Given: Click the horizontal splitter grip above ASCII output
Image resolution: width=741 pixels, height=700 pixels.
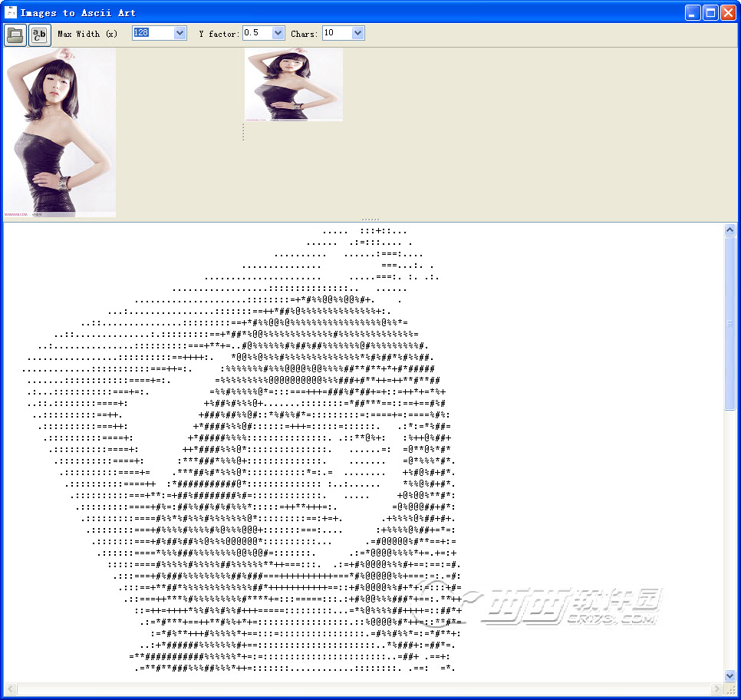Looking at the screenshot, I should click(370, 220).
